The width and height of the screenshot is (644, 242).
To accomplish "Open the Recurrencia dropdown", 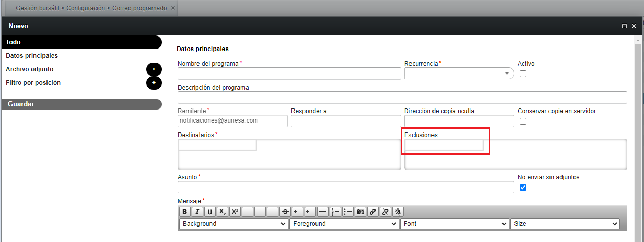I will tap(459, 74).
